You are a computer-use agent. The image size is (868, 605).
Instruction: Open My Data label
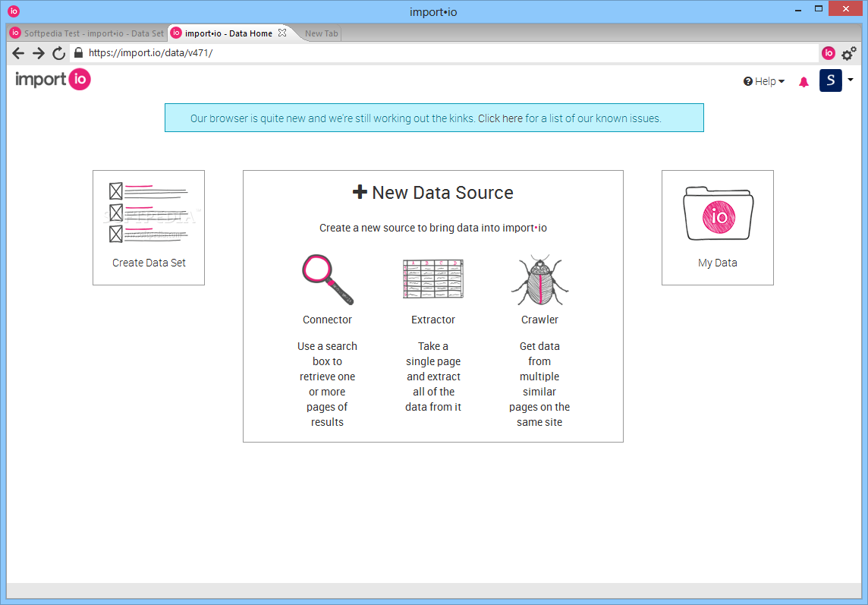pyautogui.click(x=718, y=263)
